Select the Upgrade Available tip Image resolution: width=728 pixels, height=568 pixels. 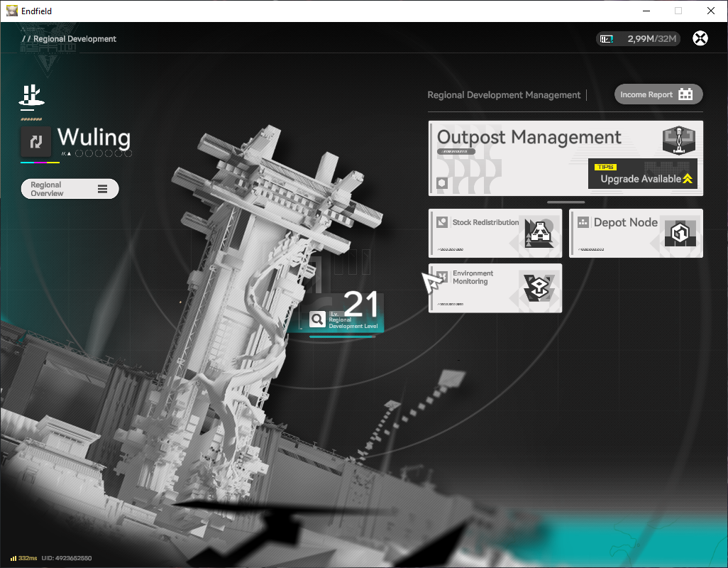[x=643, y=174]
